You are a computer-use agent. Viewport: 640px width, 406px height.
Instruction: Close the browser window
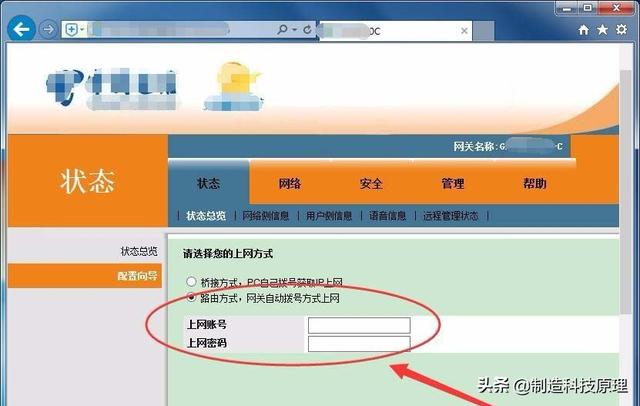tap(616, 8)
